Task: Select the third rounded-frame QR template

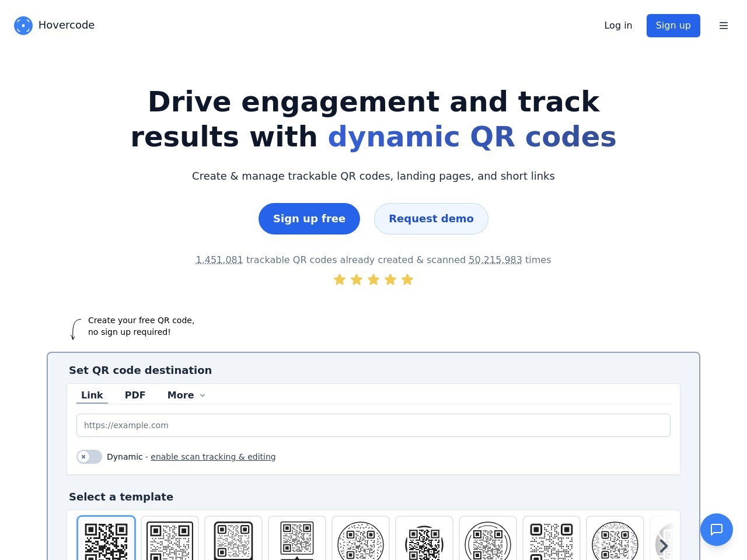Action: [233, 539]
